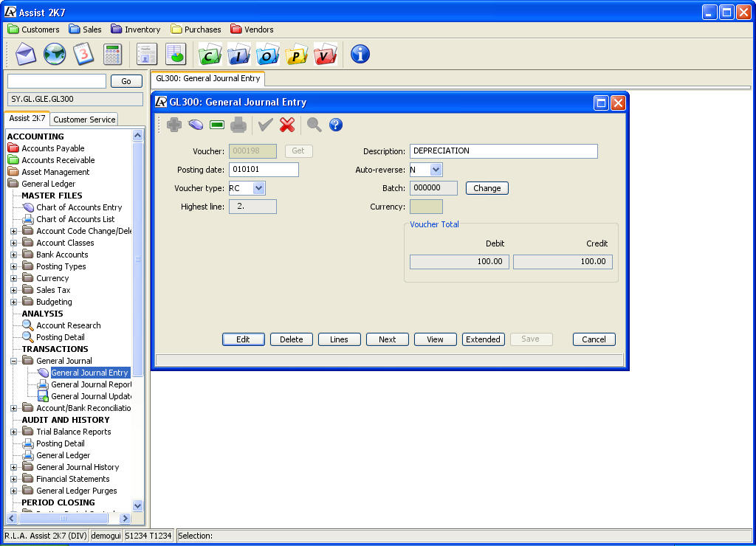Click the View button
The height and width of the screenshot is (546, 756).
tap(435, 339)
